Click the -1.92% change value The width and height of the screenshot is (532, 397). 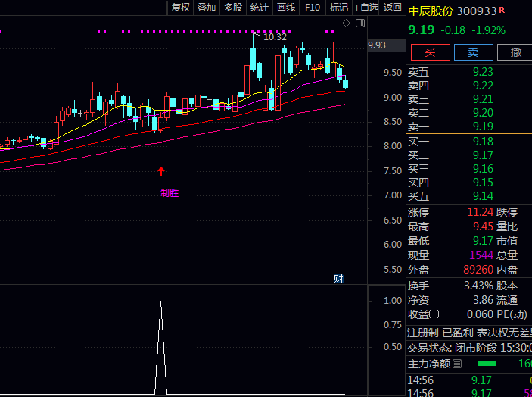click(489, 30)
